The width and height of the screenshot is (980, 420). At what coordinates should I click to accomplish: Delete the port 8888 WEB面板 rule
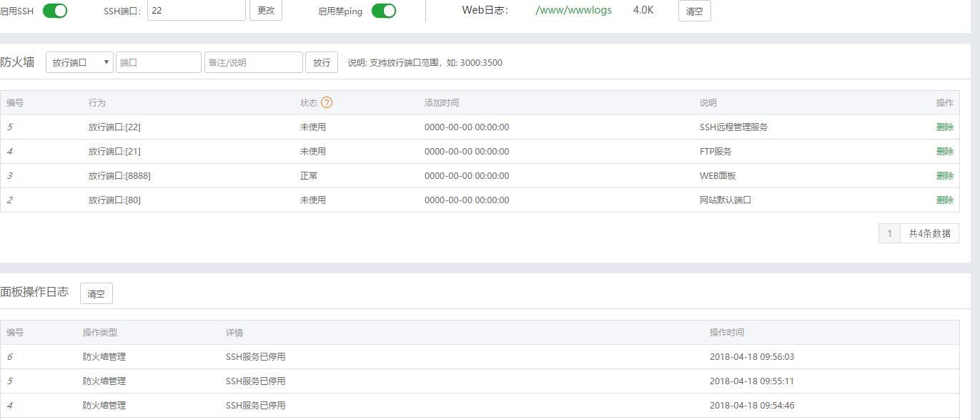tap(944, 176)
